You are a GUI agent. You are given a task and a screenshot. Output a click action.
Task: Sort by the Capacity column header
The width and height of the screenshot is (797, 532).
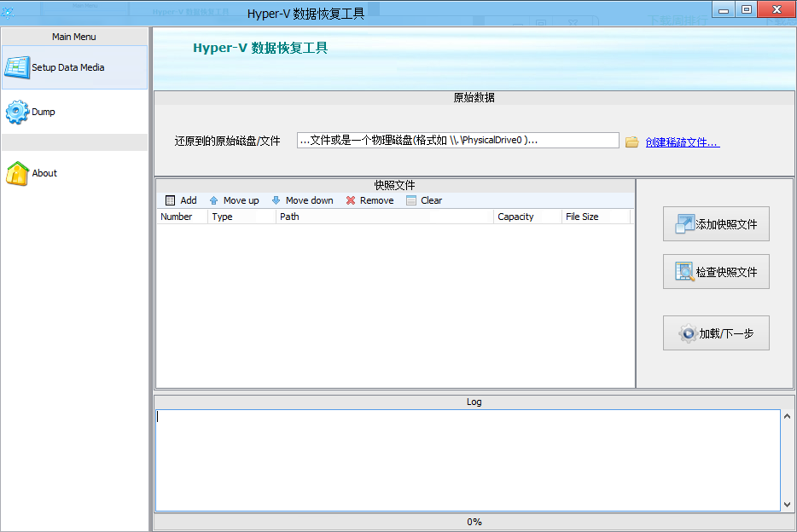(527, 217)
